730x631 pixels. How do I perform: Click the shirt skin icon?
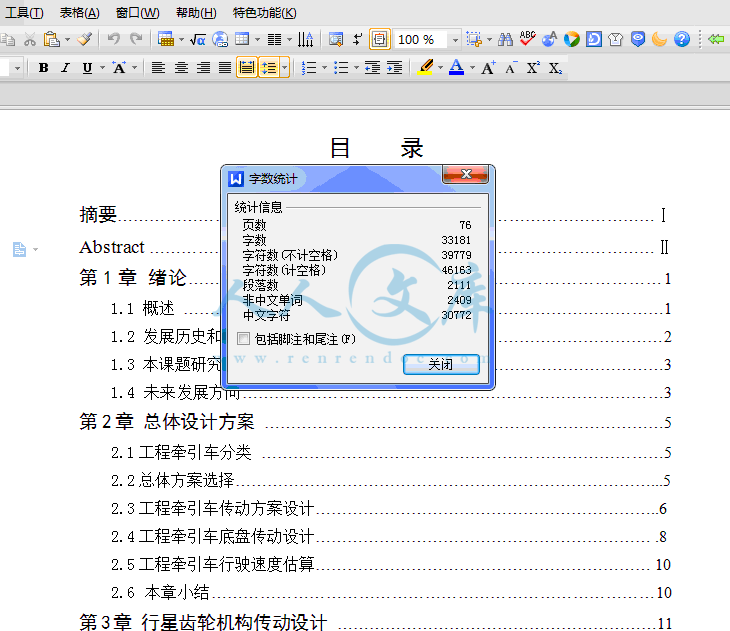pos(615,40)
